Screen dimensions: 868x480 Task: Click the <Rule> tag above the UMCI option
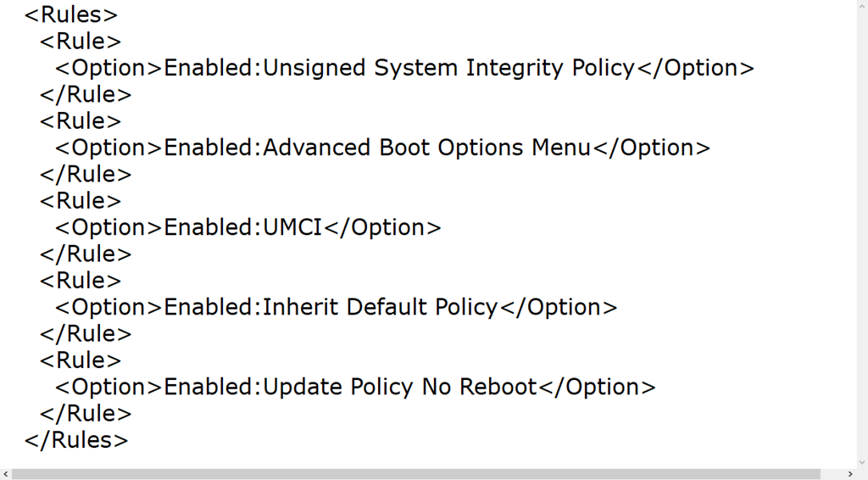(81, 201)
